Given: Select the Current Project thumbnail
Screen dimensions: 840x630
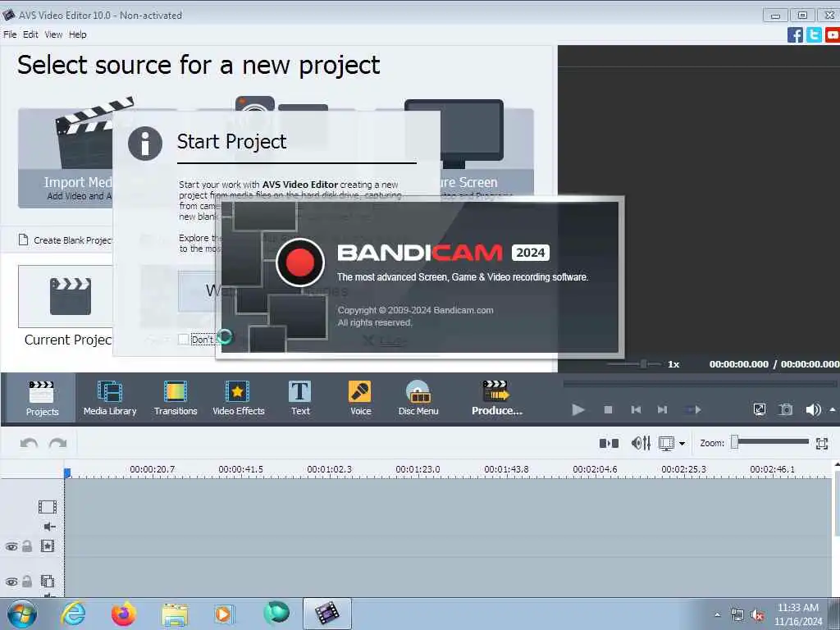Looking at the screenshot, I should pyautogui.click(x=66, y=296).
